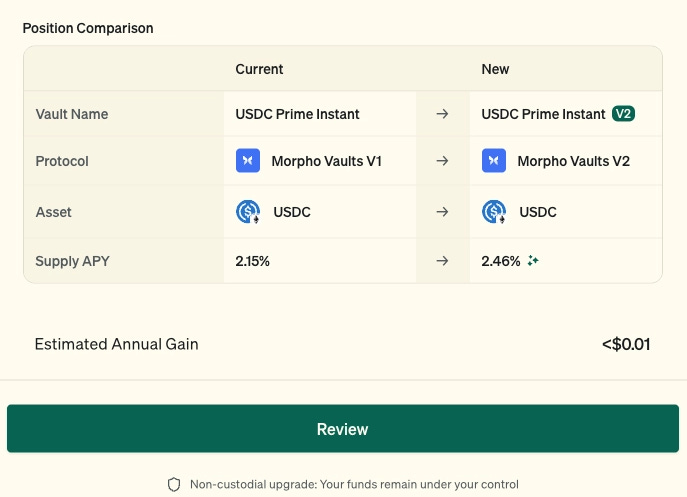The width and height of the screenshot is (687, 497).
Task: Click the <$0.01 estimated annual gain value
Action: pyautogui.click(x=626, y=344)
